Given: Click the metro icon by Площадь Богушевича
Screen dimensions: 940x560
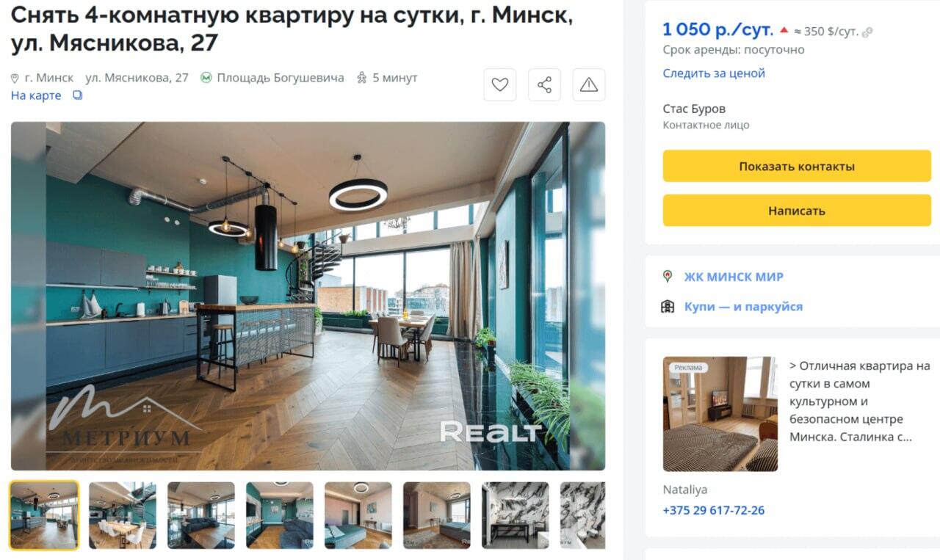Looking at the screenshot, I should click(x=206, y=78).
